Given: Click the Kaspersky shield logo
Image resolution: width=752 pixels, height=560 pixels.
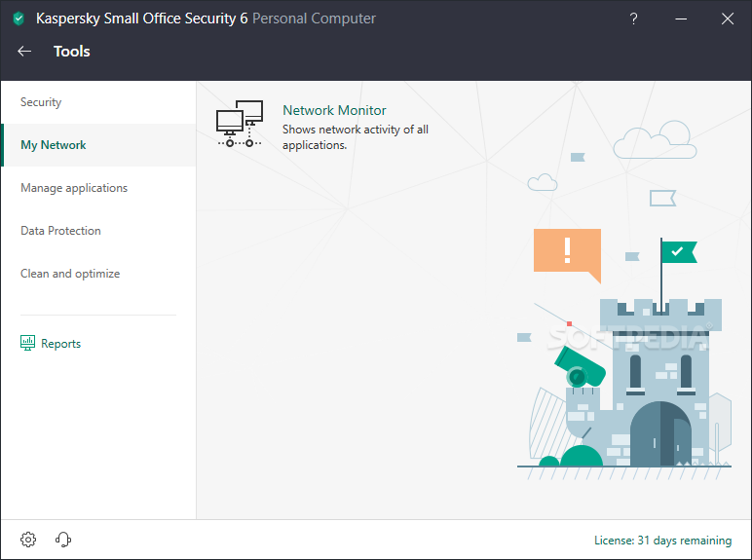Looking at the screenshot, I should [19, 19].
